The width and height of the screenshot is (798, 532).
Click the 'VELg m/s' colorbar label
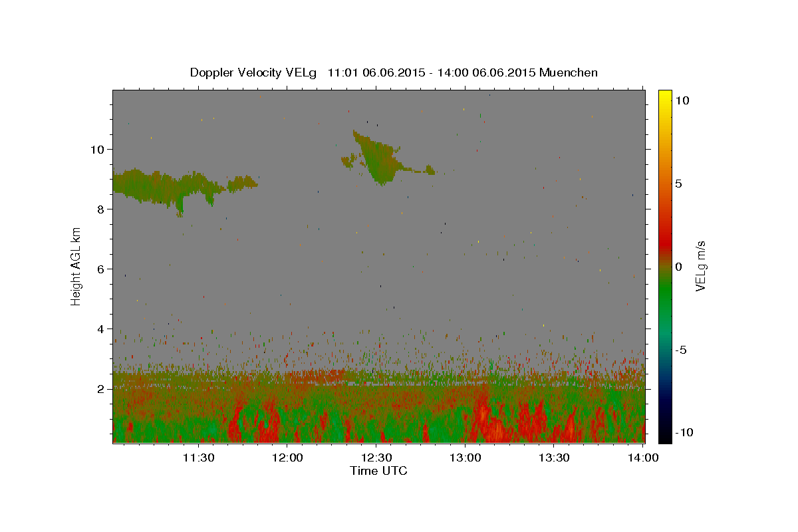pyautogui.click(x=700, y=266)
